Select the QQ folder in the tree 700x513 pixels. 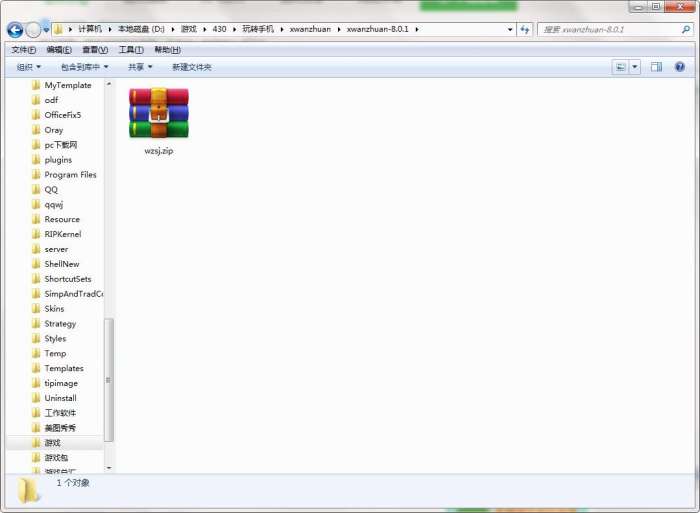[x=45, y=189]
